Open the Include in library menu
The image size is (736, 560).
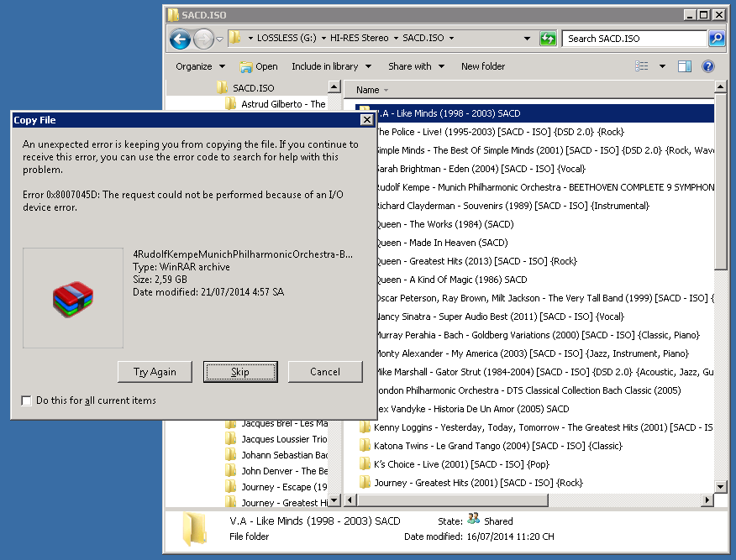tap(331, 66)
